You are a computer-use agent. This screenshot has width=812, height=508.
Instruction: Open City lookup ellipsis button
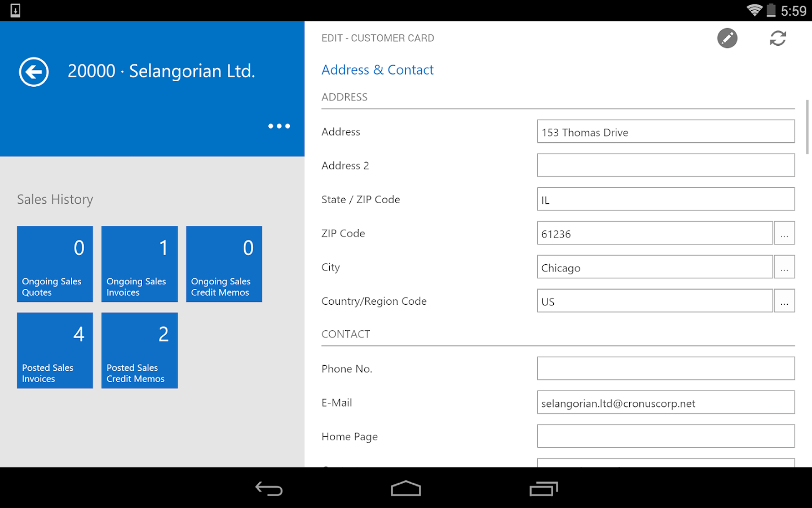coord(784,267)
